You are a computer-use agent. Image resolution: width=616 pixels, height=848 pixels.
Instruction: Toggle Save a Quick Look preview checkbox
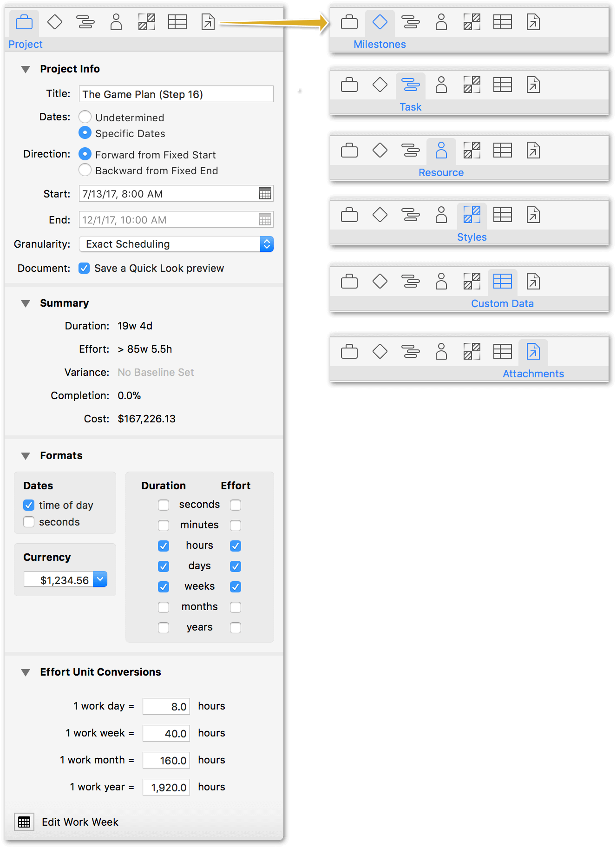tap(84, 268)
